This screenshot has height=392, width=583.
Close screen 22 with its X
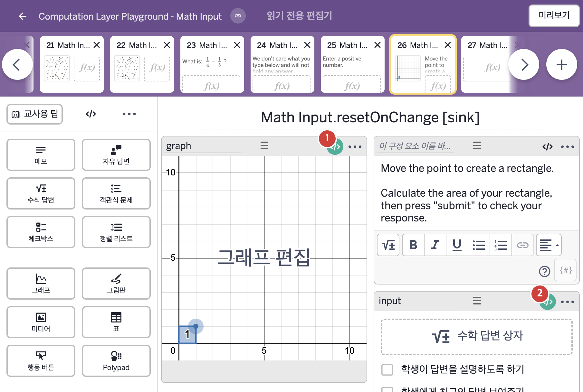167,45
